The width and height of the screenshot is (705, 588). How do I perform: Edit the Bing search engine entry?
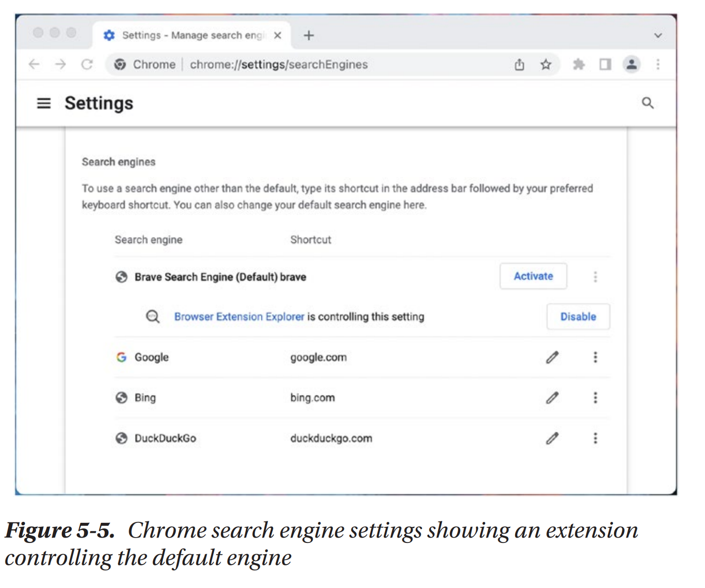pos(552,398)
